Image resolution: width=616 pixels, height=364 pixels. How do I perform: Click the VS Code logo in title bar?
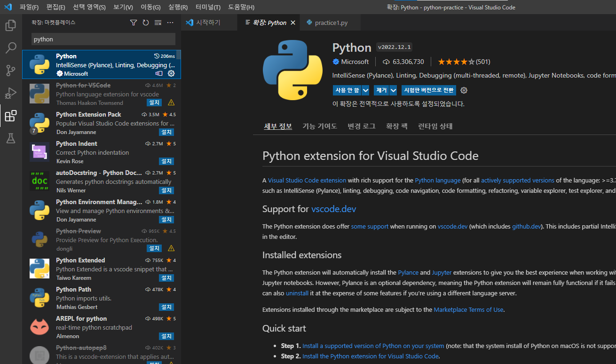8,7
